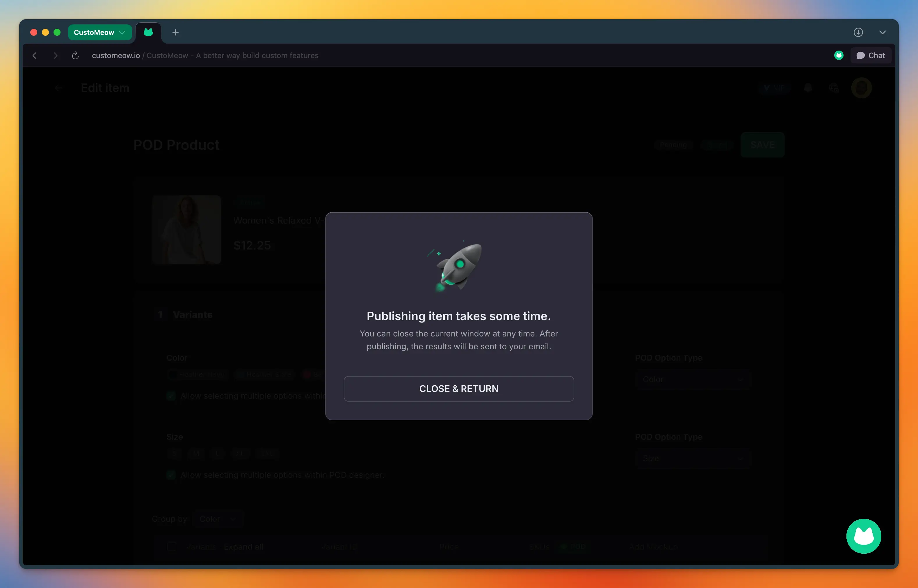Click the green CustoMeow extension icon
Viewport: 918px width, 588px height.
click(839, 55)
